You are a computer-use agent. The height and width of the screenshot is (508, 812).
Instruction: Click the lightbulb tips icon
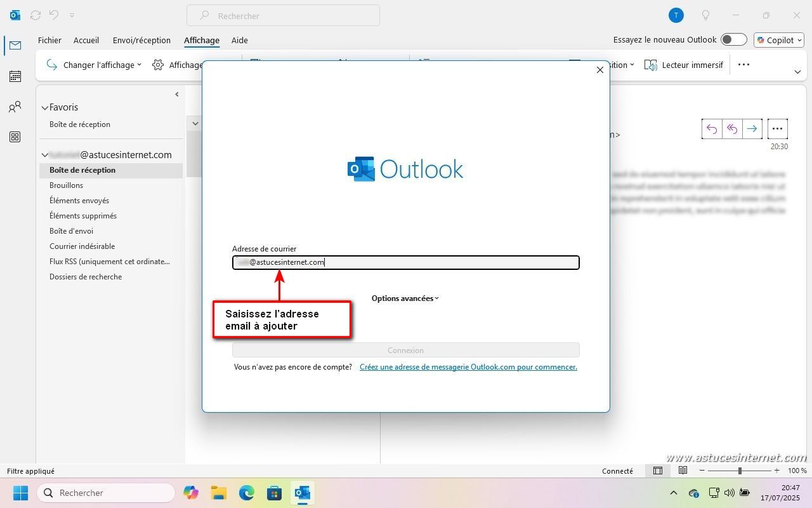705,15
